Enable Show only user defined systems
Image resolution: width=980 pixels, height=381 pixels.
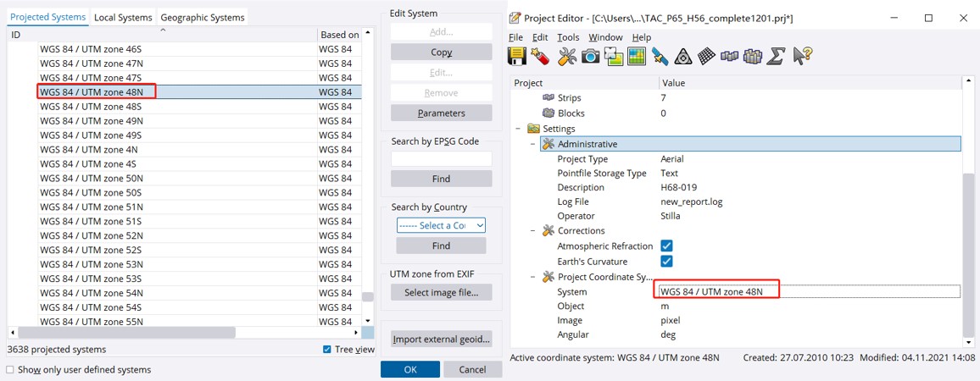coord(10,370)
